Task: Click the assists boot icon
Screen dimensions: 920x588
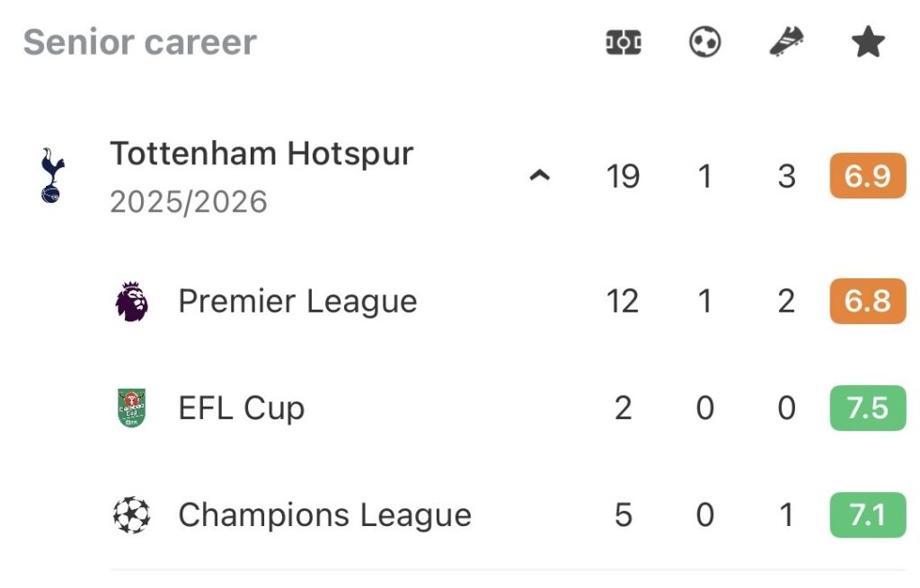Action: coord(787,42)
